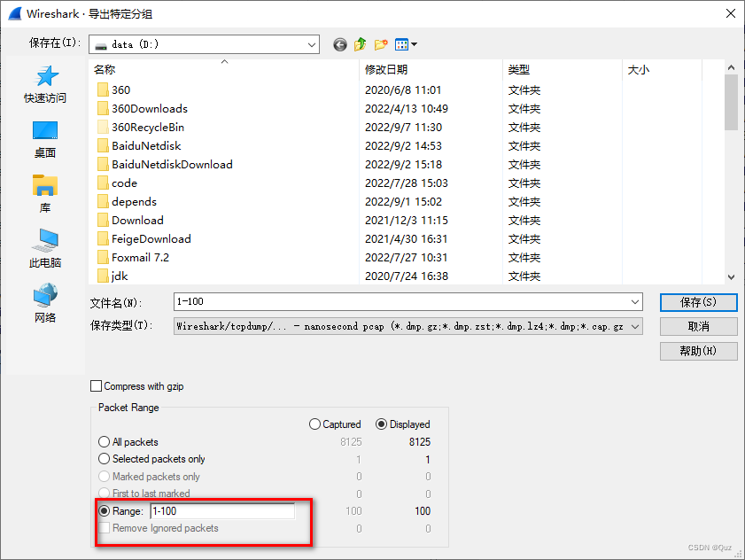The height and width of the screenshot is (560, 745).
Task: Open 桌面 in the places sidebar
Action: point(45,140)
